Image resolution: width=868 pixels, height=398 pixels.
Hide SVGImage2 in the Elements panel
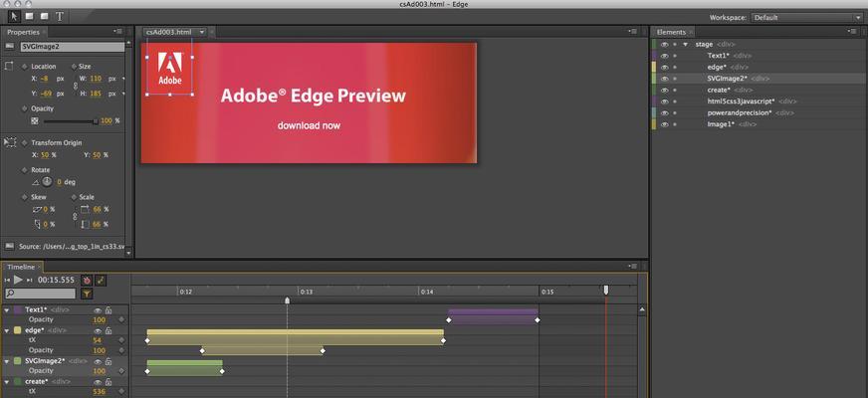click(x=665, y=79)
